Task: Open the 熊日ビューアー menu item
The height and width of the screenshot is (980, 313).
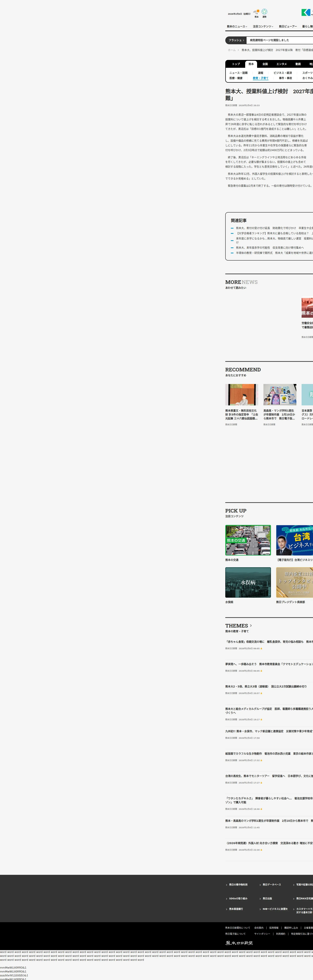Action: [288, 27]
